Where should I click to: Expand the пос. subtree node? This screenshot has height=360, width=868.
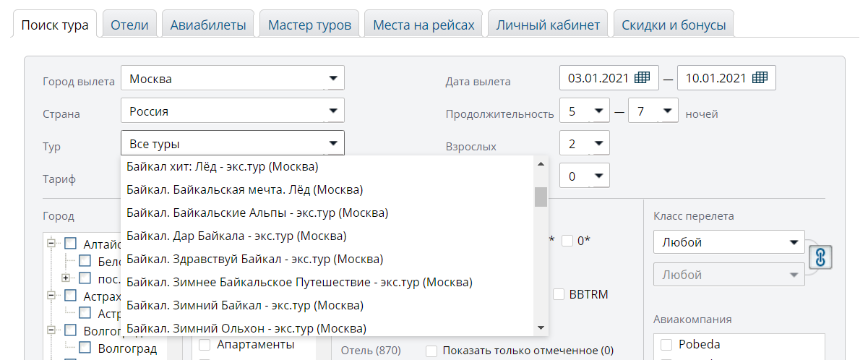tap(65, 278)
